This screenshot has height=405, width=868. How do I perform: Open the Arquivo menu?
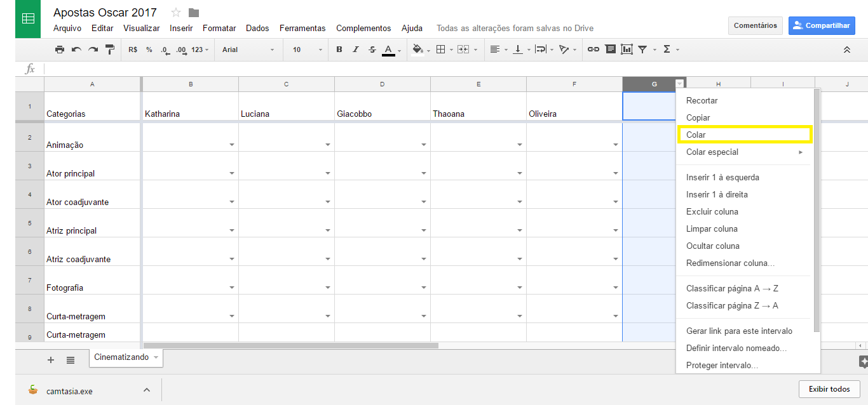click(x=67, y=28)
